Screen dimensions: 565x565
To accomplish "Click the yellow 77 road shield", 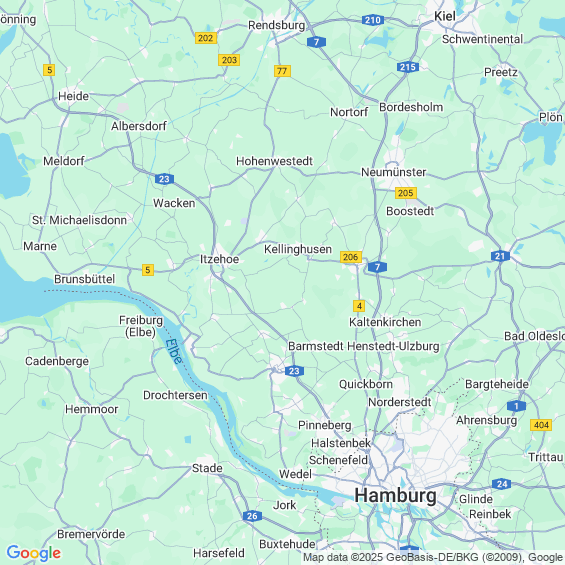I will tap(282, 71).
